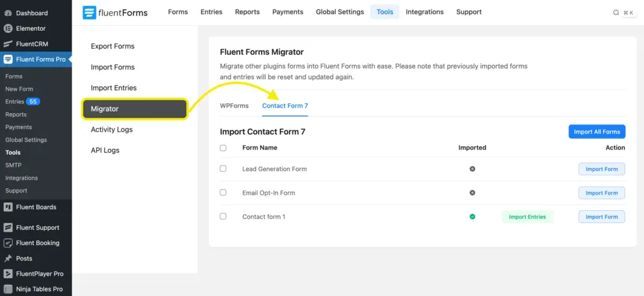Image resolution: width=644 pixels, height=296 pixels.
Task: Check the Email Opt-In Form checkbox
Action: tap(223, 193)
